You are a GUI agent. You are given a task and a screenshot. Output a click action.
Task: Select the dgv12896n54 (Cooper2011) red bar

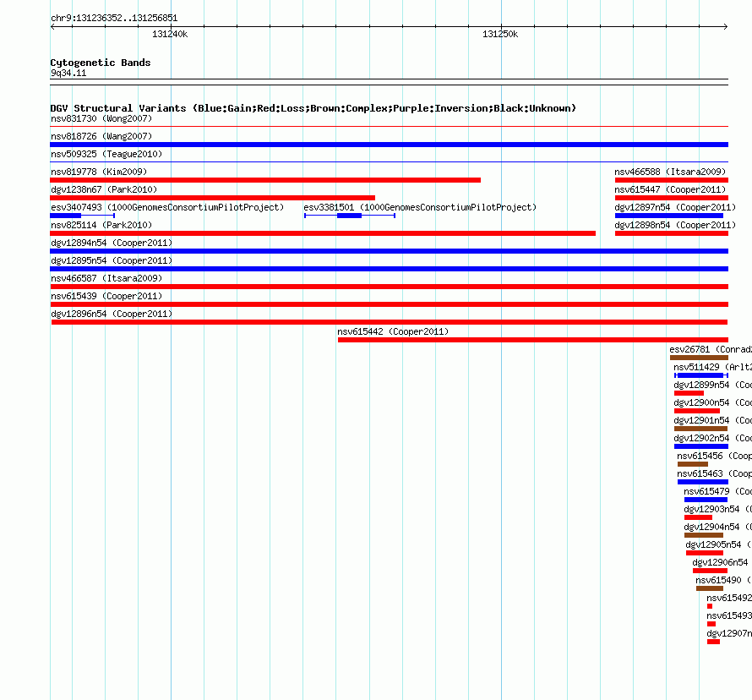coord(390,322)
